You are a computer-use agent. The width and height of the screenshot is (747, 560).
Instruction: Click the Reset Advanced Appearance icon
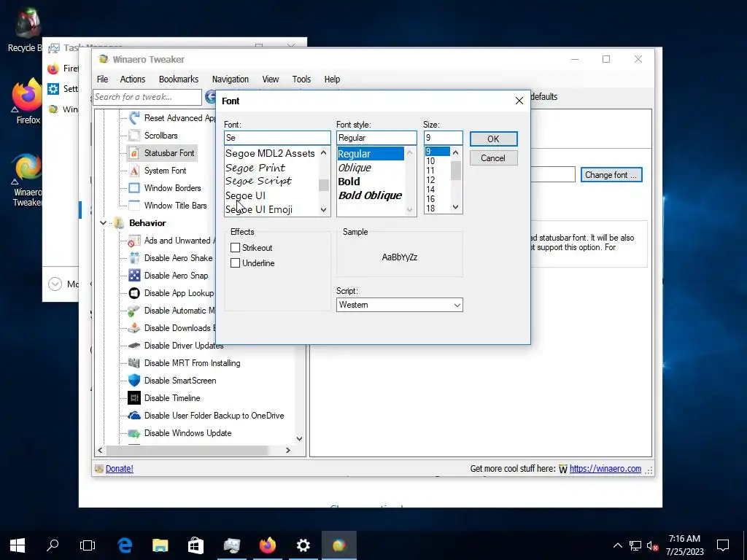[134, 117]
